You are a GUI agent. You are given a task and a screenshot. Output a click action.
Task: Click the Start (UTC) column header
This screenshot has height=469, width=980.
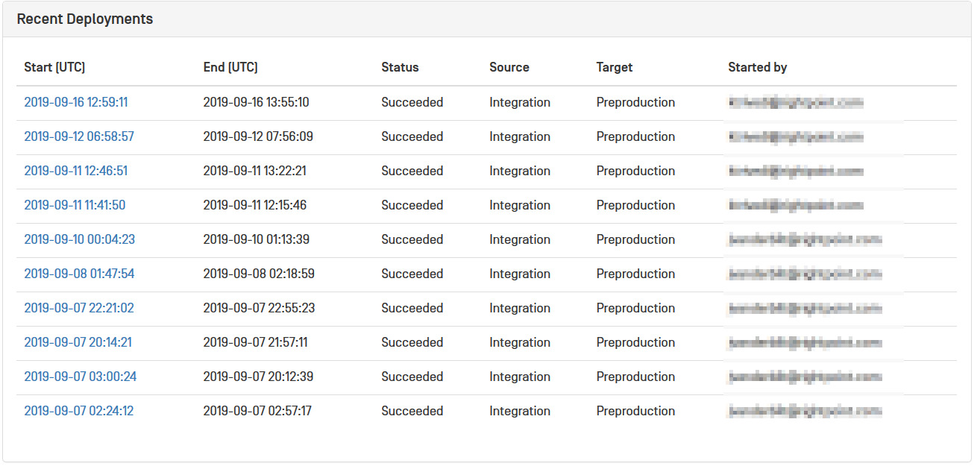click(54, 67)
